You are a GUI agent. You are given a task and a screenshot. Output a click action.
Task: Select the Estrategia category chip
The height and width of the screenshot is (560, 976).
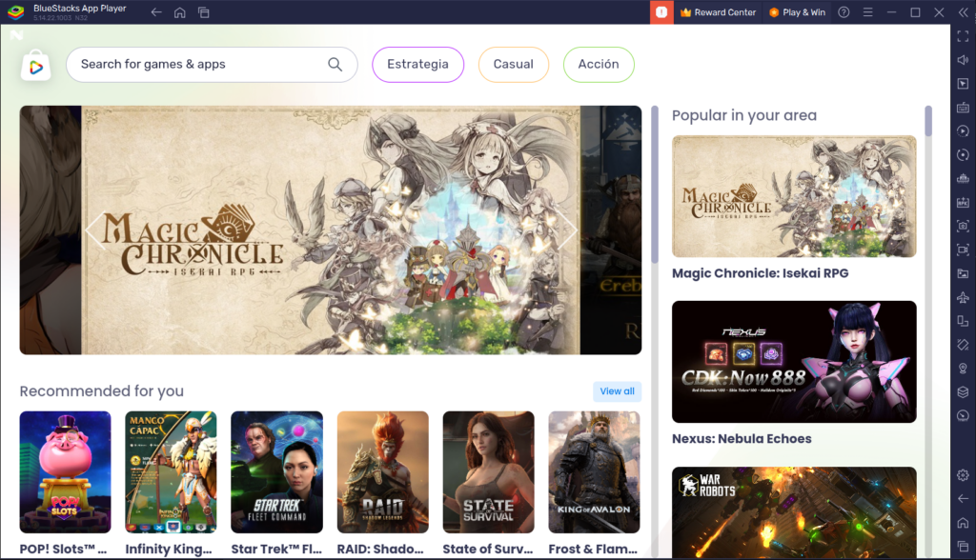[x=417, y=64]
